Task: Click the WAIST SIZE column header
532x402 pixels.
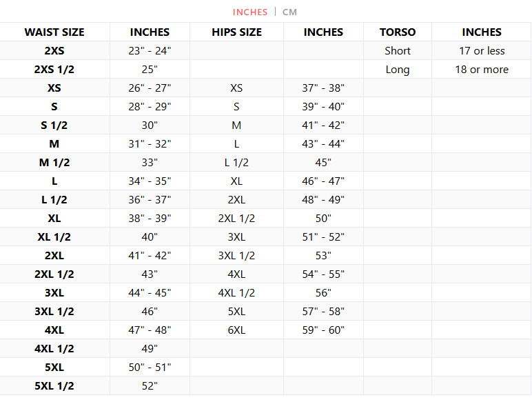Action: pyautogui.click(x=54, y=32)
